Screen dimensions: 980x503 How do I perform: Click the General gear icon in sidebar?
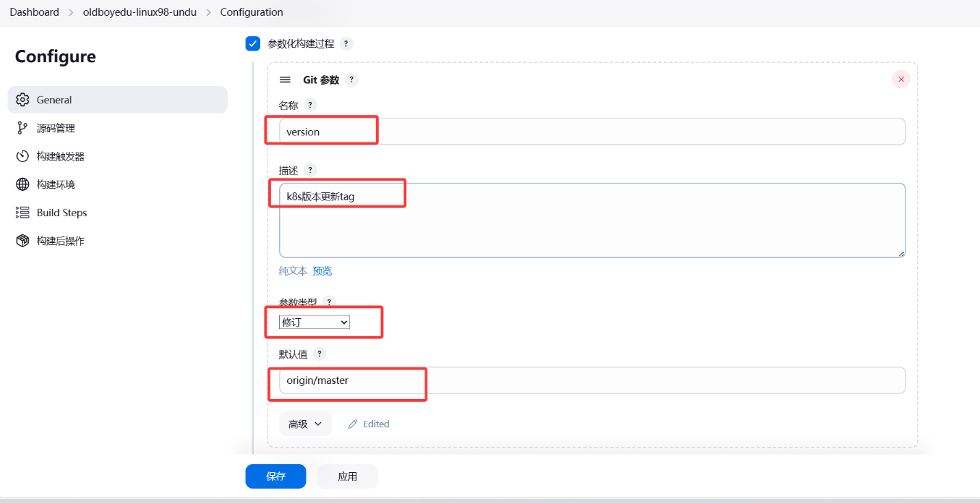(x=23, y=100)
